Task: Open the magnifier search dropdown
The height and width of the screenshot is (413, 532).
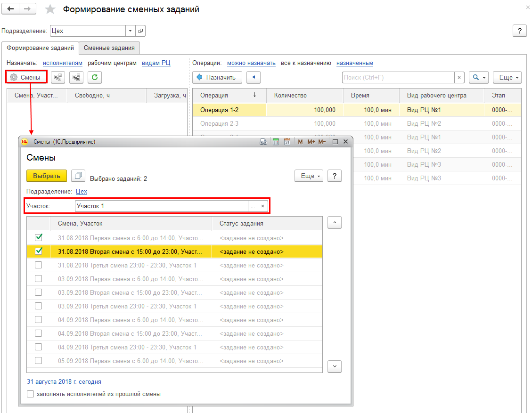Action: 479,77
